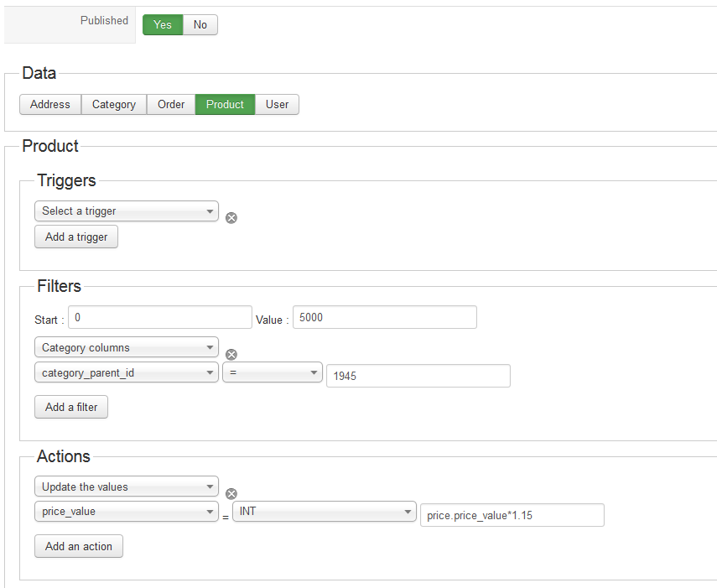This screenshot has width=717, height=588.
Task: Change the '=' comparison operator dropdown
Action: [x=273, y=372]
